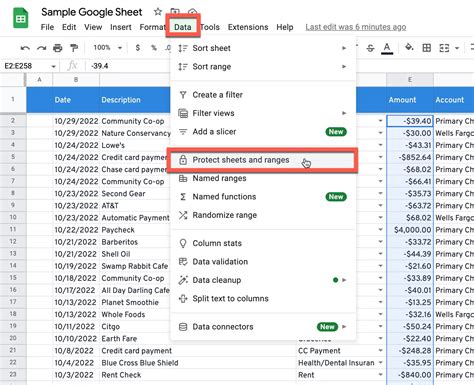
Task: Open the name box dropdown arrow
Action: (x=53, y=66)
